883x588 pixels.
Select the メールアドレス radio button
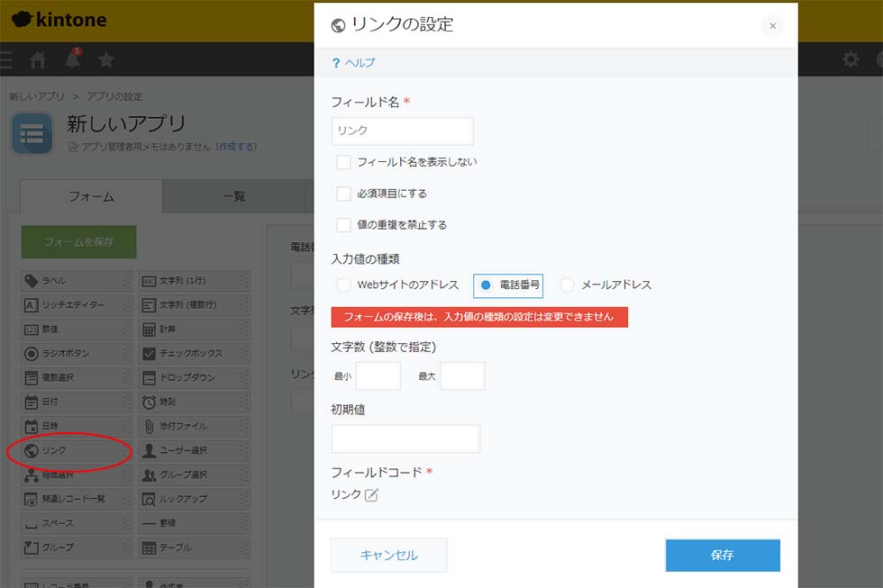point(566,284)
